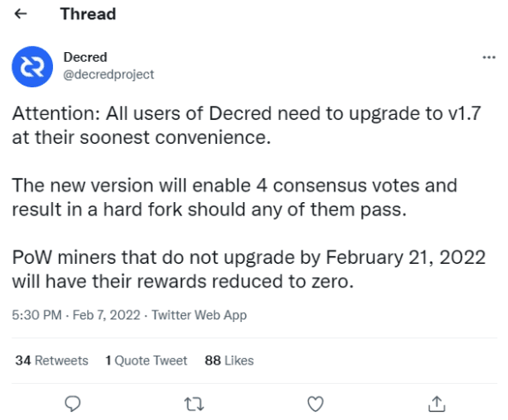
Task: Click the Twitter Web App source label
Action: tap(199, 315)
